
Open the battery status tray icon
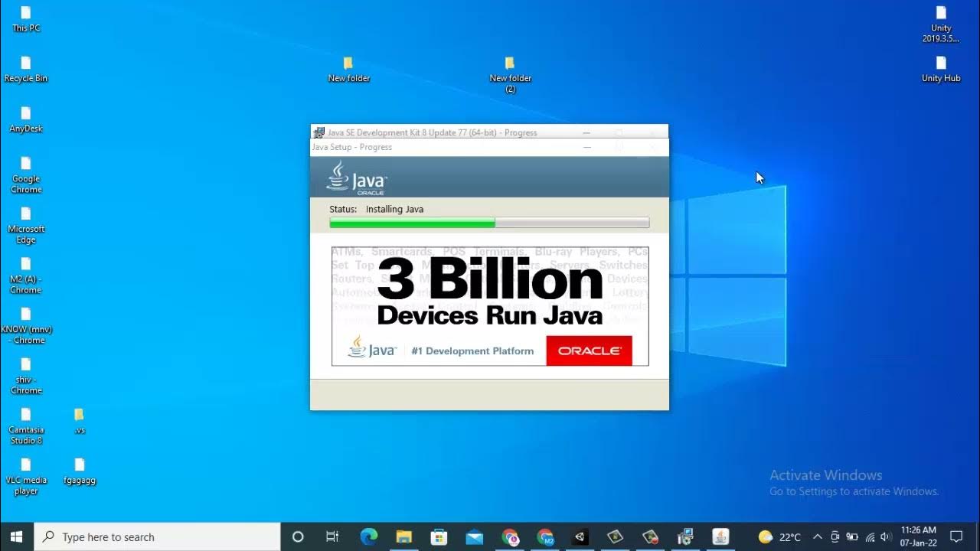[852, 536]
